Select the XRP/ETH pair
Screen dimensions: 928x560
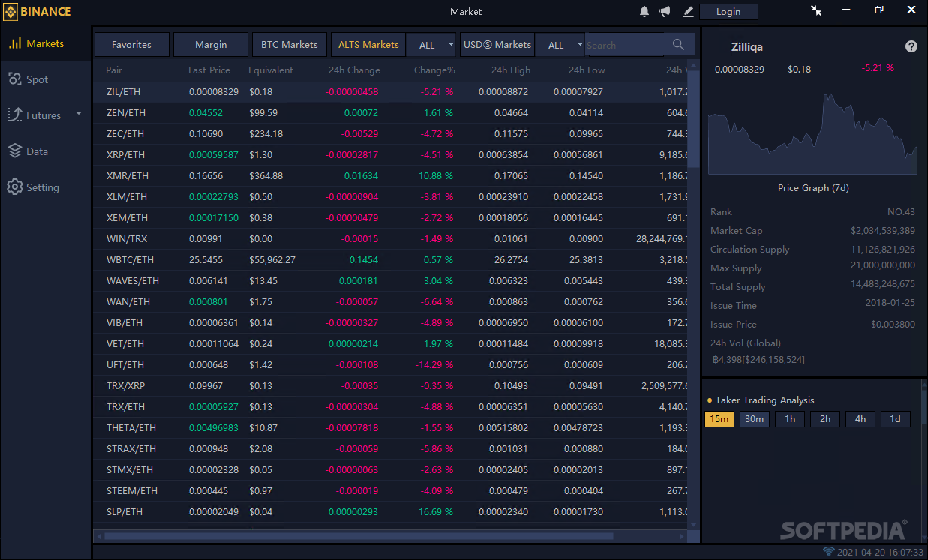[x=125, y=154]
